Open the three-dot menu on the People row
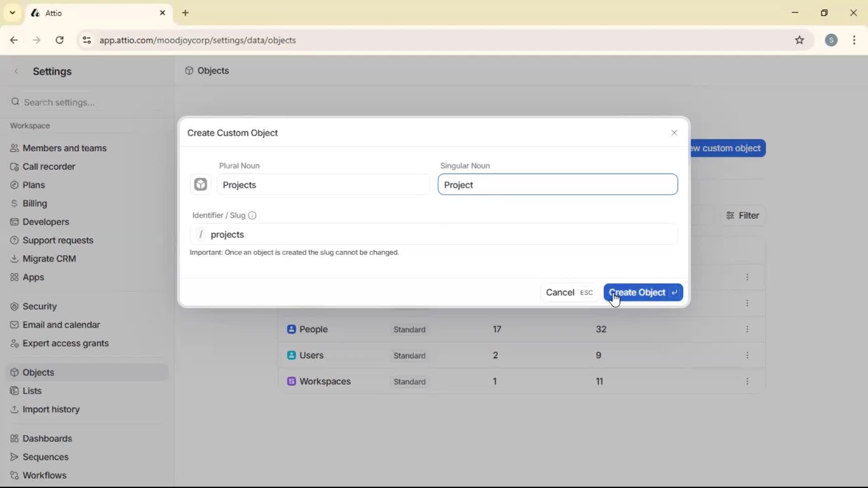 [x=748, y=329]
